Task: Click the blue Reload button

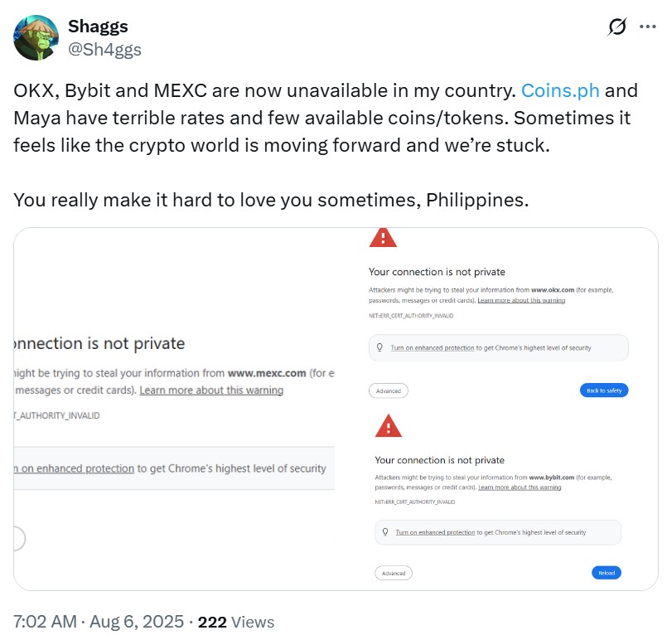Action: click(606, 572)
